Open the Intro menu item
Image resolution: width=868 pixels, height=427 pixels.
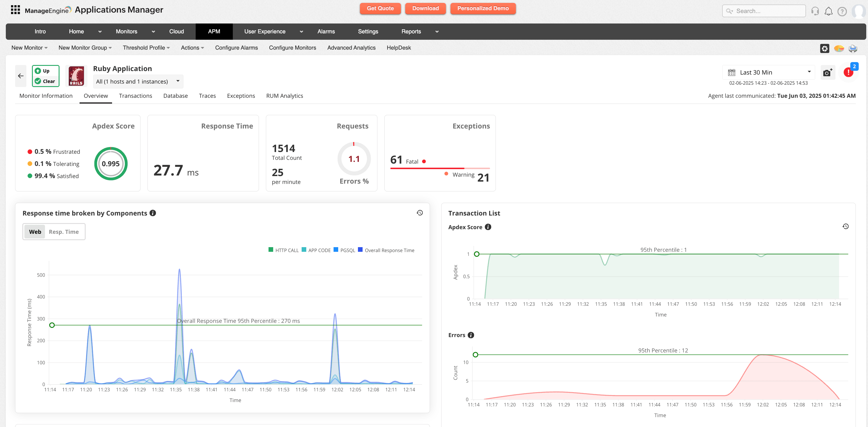(x=40, y=31)
